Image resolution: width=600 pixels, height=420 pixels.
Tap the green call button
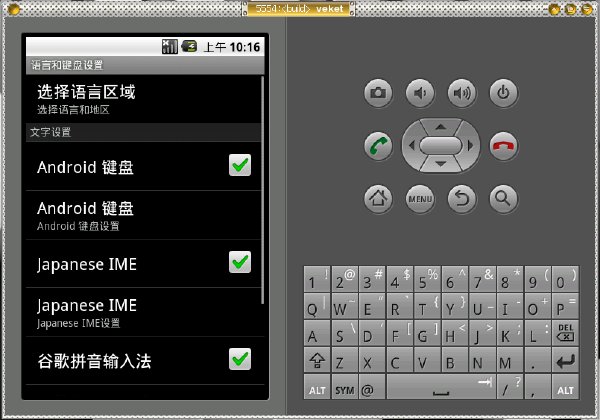378,146
